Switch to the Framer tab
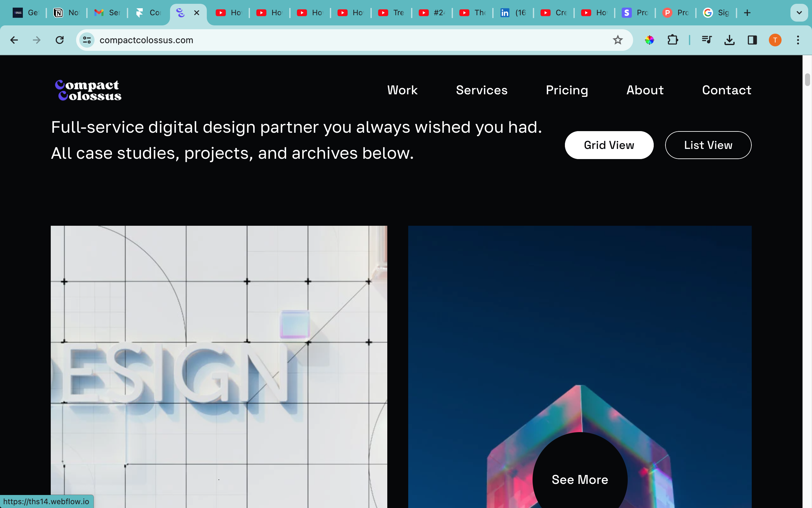Screen dimensions: 812x508 point(147,13)
